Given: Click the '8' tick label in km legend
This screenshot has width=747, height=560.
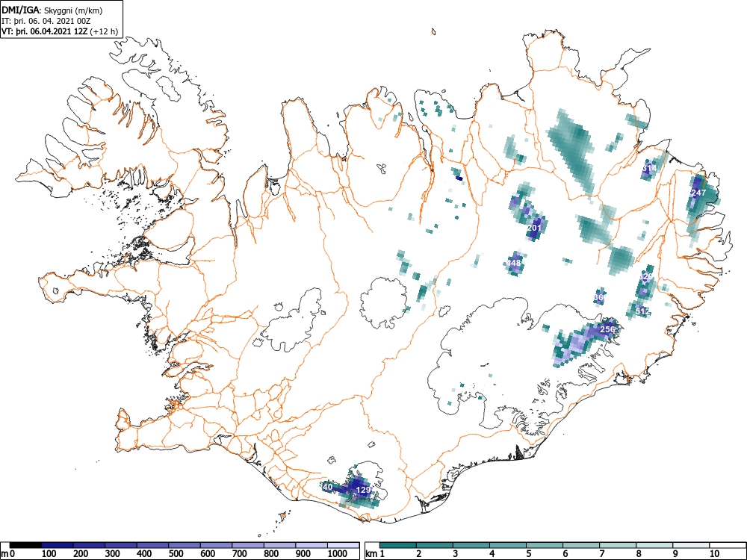Looking at the screenshot, I should tap(639, 553).
